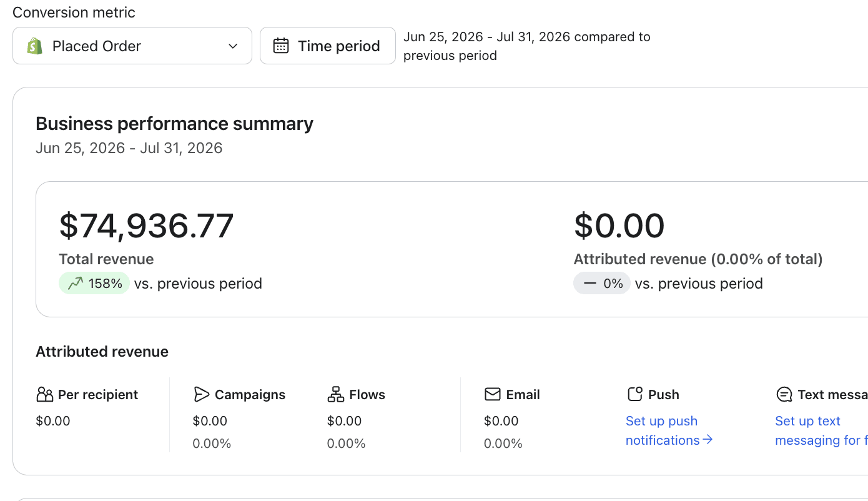Click the Flows $0.00 value

[x=344, y=421]
